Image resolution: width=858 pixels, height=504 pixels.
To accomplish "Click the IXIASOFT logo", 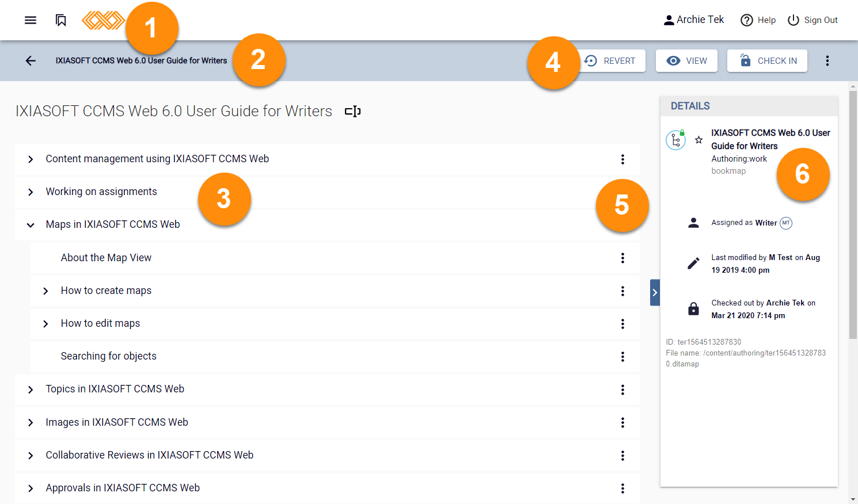I will point(104,20).
